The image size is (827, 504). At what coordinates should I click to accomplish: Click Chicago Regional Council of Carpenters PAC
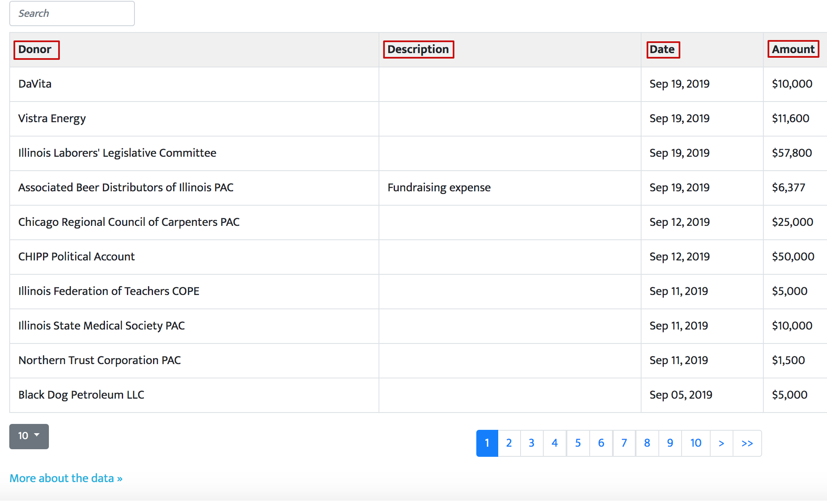[194, 223]
